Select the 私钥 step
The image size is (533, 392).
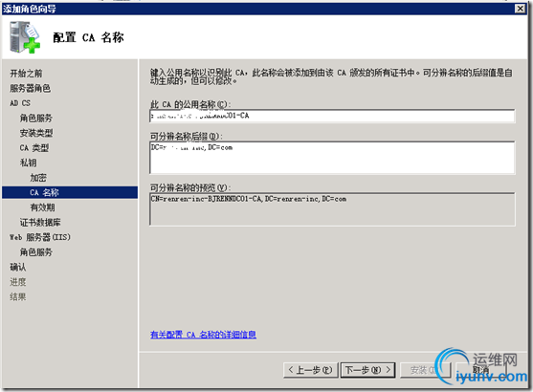tap(28, 163)
